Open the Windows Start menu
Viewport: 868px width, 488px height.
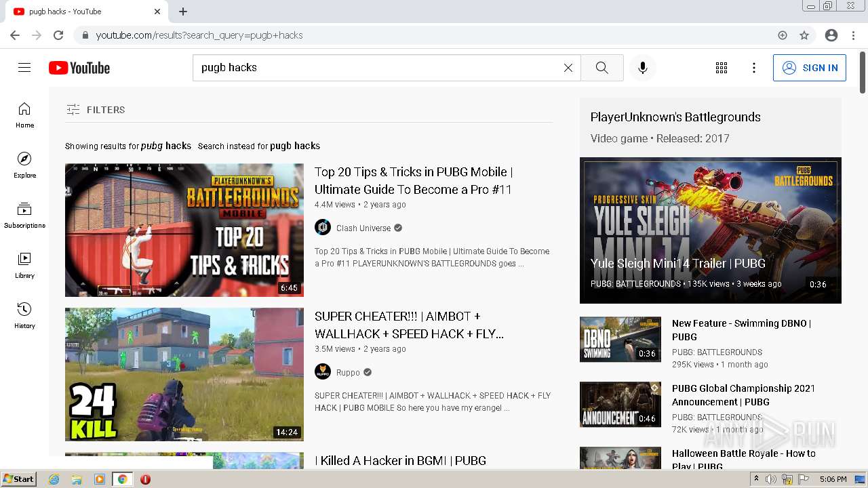pyautogui.click(x=18, y=479)
